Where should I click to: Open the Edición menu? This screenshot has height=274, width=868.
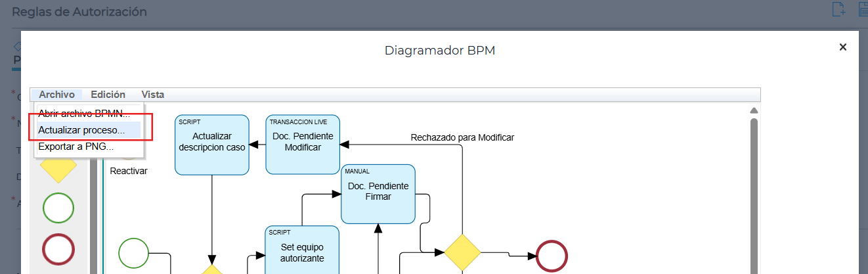click(108, 95)
